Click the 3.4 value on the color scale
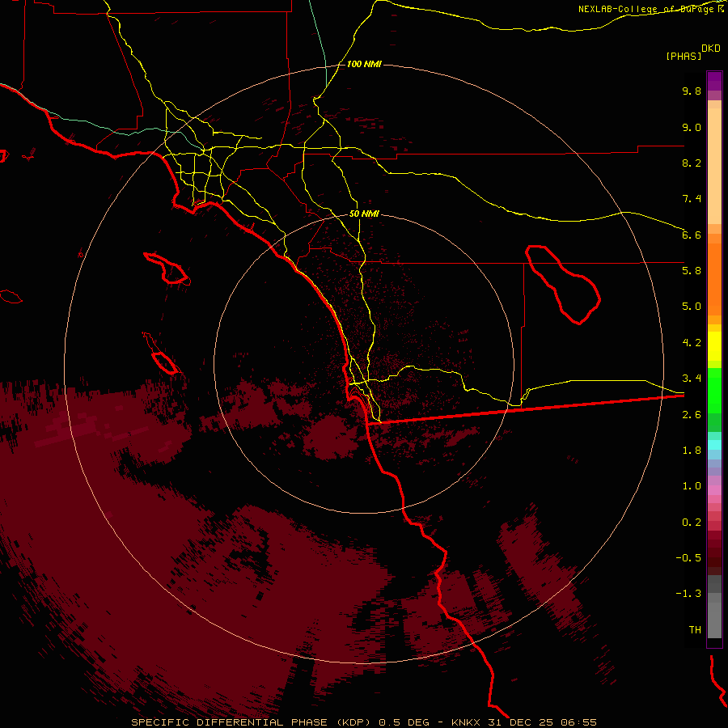 point(692,379)
